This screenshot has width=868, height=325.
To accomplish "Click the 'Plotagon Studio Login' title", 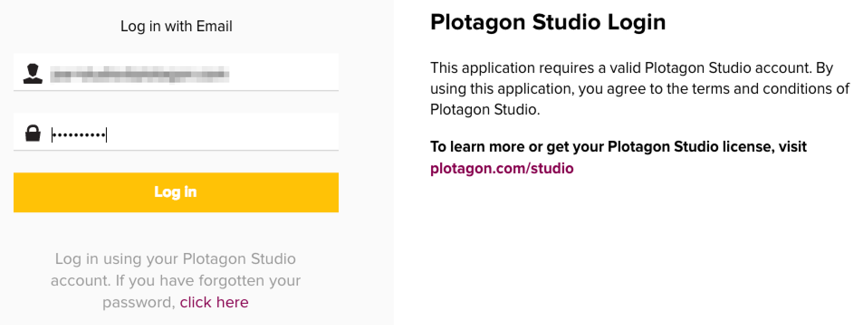I will click(548, 22).
